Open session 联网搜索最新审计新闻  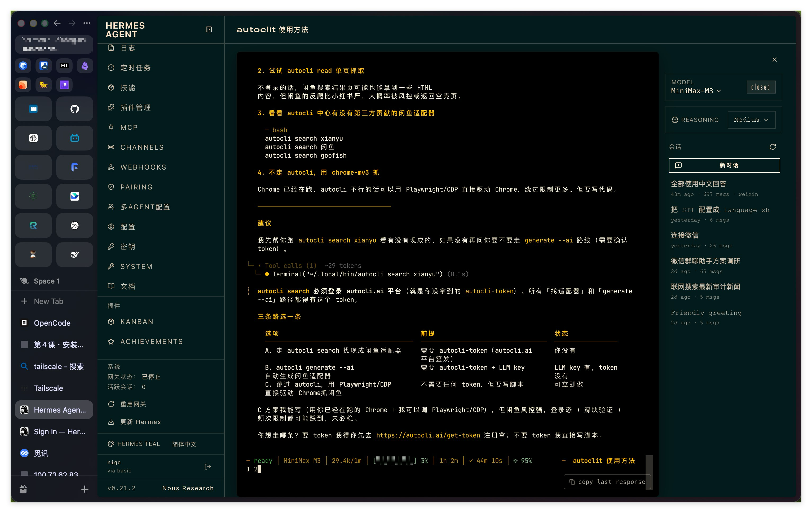coord(724,291)
